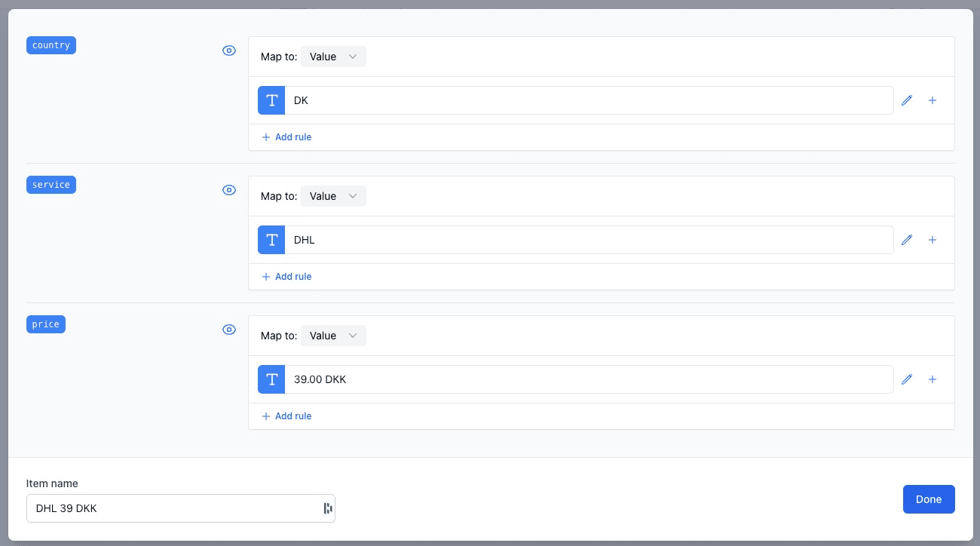This screenshot has height=546, width=980.
Task: Select the text type icon beside DHL
Action: [271, 240]
